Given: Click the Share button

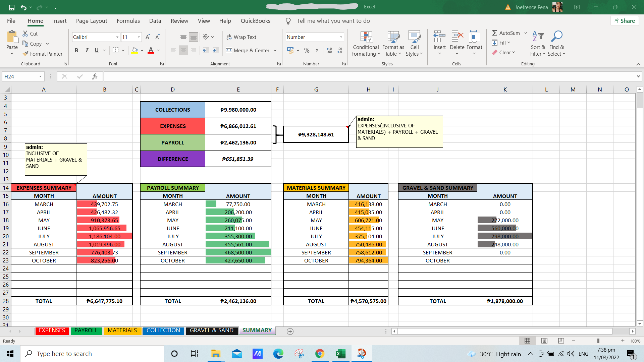Looking at the screenshot, I should click(x=624, y=21).
